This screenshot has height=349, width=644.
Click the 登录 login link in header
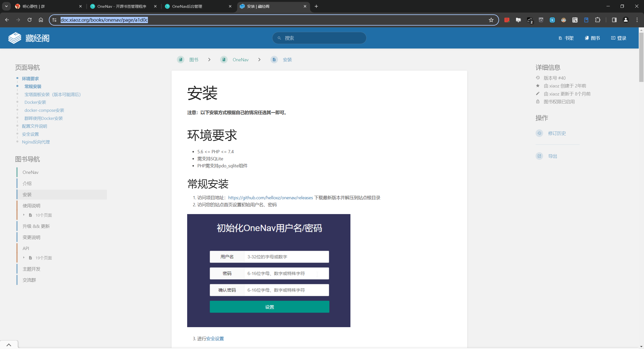(x=619, y=38)
